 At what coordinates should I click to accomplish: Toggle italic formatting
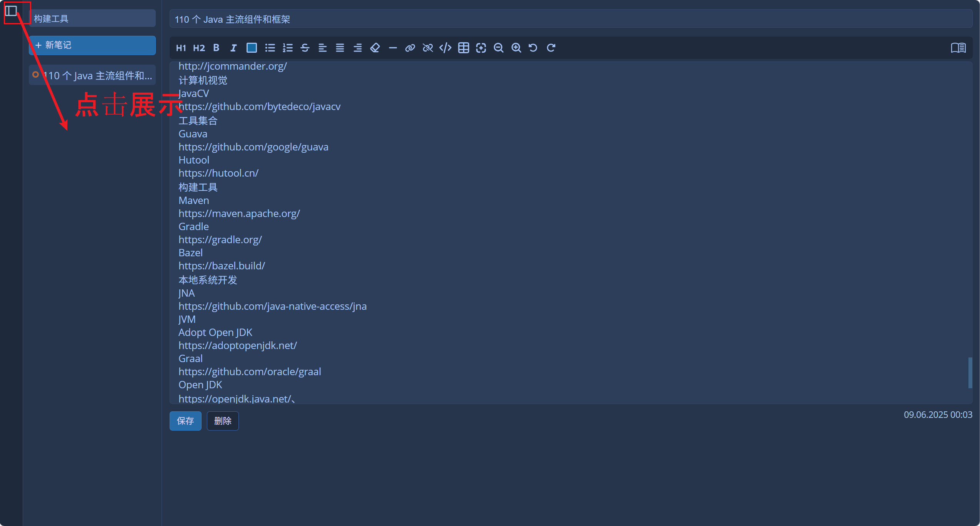[x=233, y=48]
